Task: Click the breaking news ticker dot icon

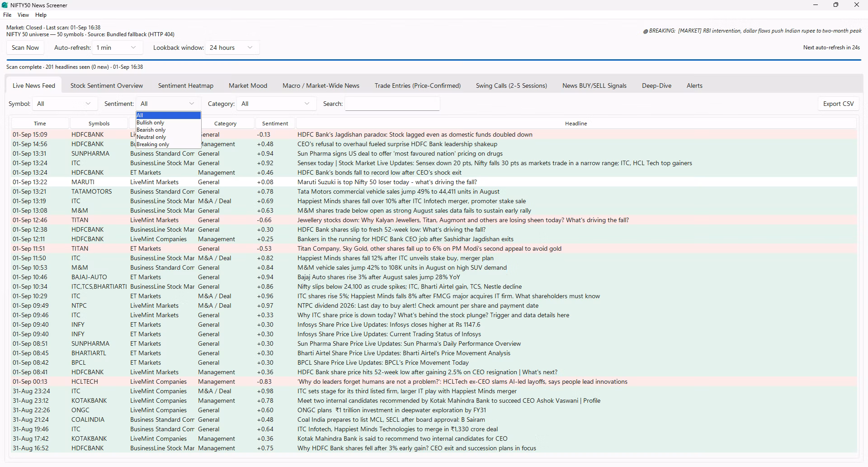Action: coord(646,31)
